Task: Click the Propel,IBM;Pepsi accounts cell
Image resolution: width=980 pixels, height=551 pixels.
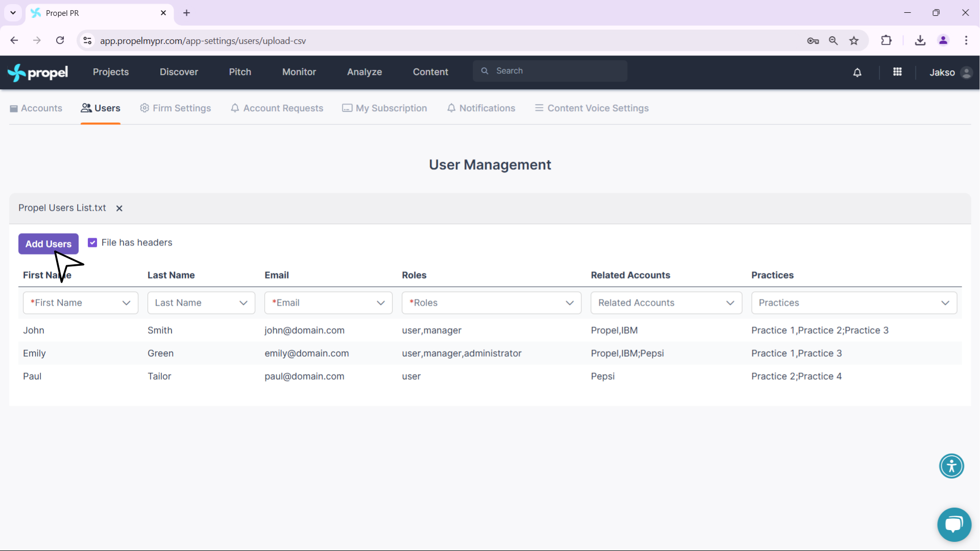Action: pyautogui.click(x=627, y=354)
